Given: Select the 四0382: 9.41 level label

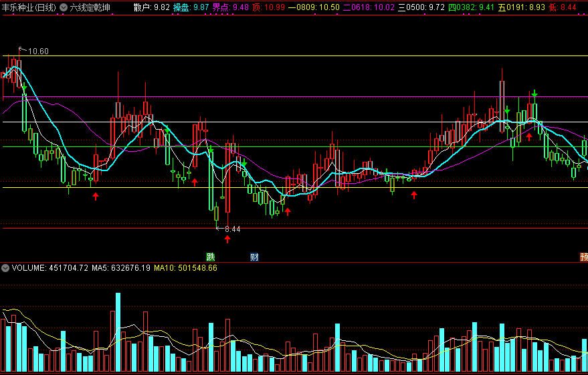Looking at the screenshot, I should click(x=472, y=7).
